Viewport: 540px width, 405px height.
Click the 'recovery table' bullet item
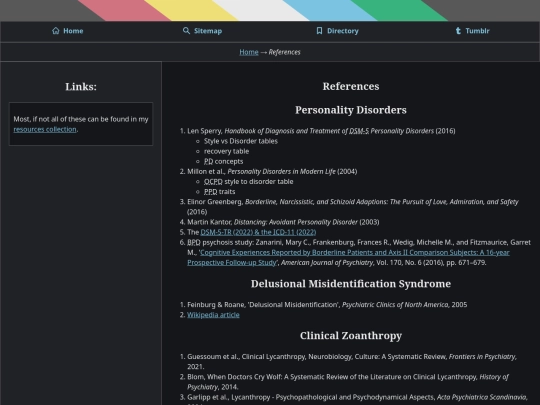tap(226, 151)
